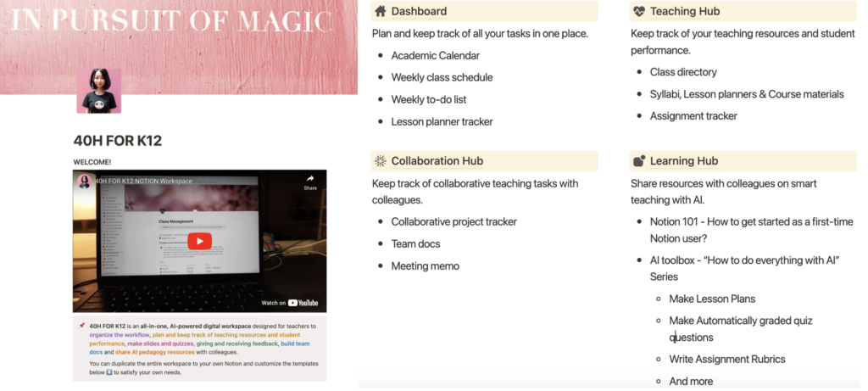Click 'Write Assignment Rubrics' sub-item
Screen dimensions: 868x391
click(726, 359)
